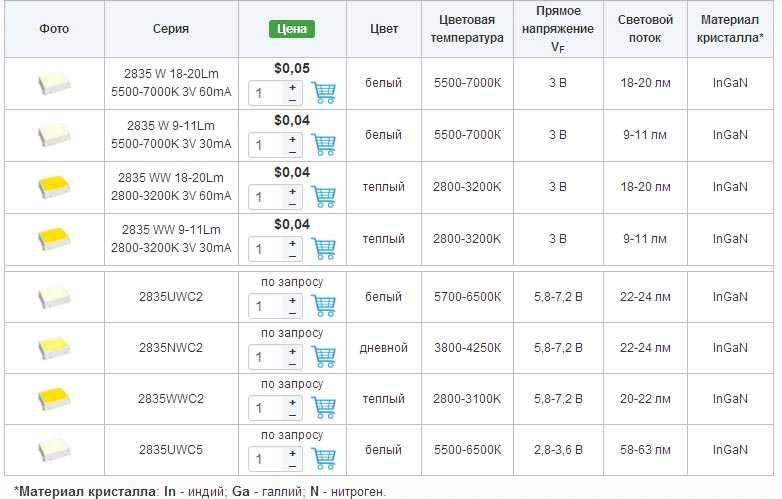Viewport: 782px width, 499px height.
Task: Open the 2835UWC5 series link
Action: coord(171,450)
